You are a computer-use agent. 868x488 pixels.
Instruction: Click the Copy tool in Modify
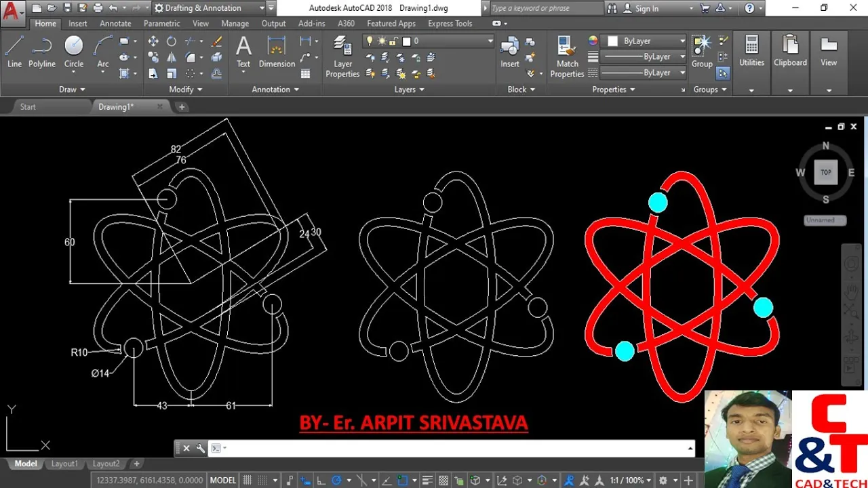(153, 58)
